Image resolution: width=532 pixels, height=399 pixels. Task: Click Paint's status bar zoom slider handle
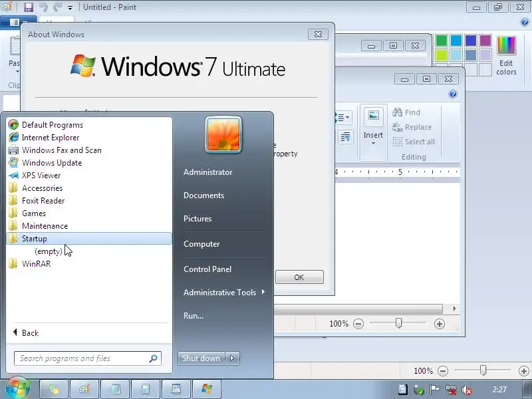483,370
